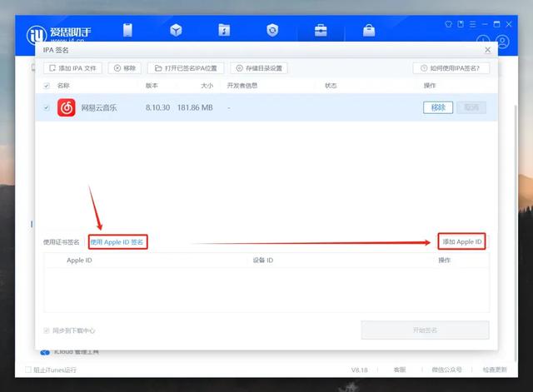Click 移除 button in 网易云音乐 row
The width and height of the screenshot is (533, 392).
coord(438,107)
